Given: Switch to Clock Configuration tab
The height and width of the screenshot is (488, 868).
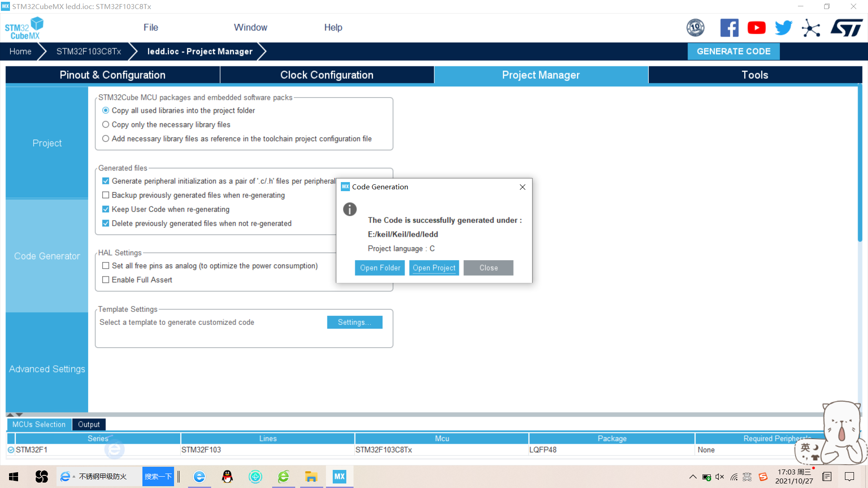Looking at the screenshot, I should pyautogui.click(x=327, y=75).
